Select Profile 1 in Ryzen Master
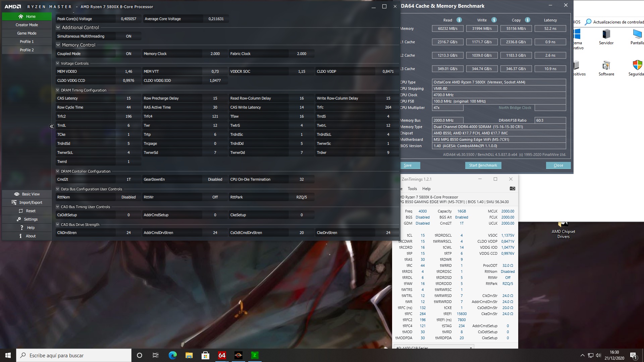Screen dimensions: 644x362 click(x=27, y=42)
